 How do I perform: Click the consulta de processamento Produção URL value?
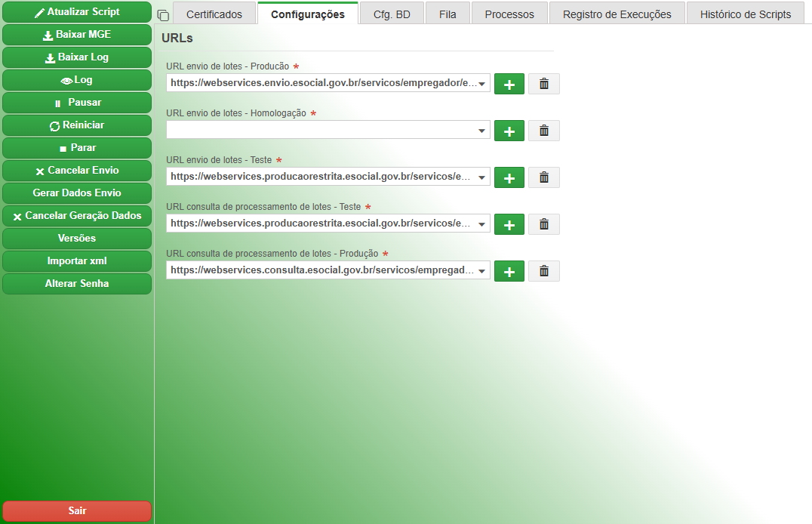click(x=321, y=270)
